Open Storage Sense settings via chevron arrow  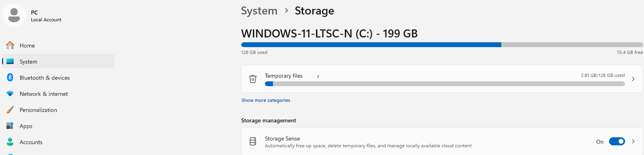tap(633, 141)
